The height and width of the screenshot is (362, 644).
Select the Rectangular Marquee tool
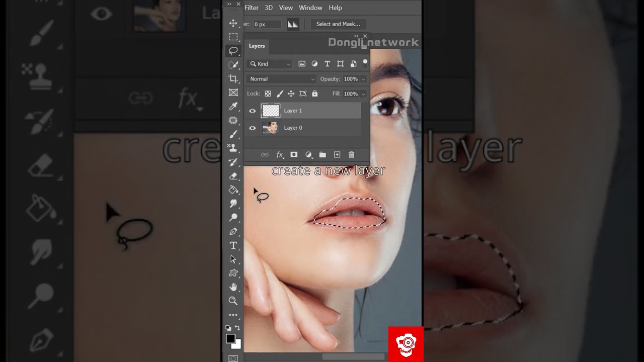click(233, 37)
